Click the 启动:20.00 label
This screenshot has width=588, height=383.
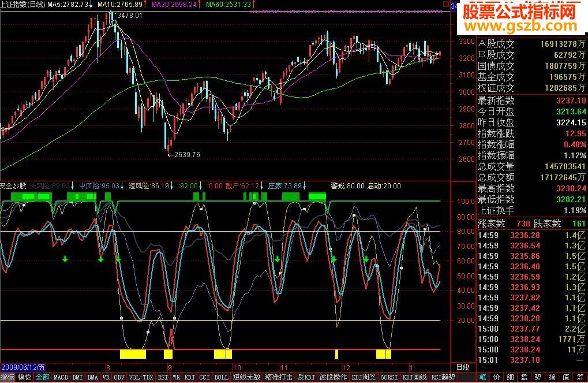[x=384, y=186]
